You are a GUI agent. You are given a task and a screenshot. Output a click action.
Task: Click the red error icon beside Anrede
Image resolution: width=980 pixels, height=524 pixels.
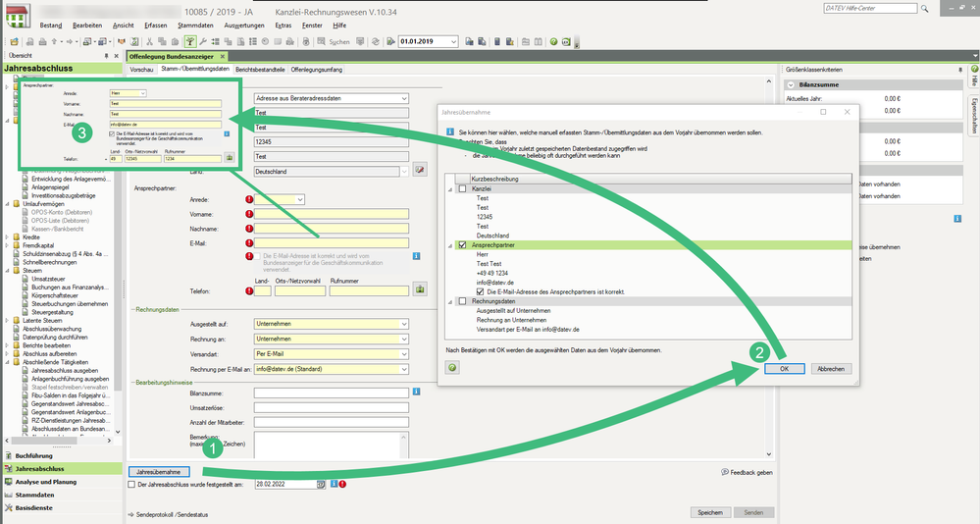tap(249, 199)
